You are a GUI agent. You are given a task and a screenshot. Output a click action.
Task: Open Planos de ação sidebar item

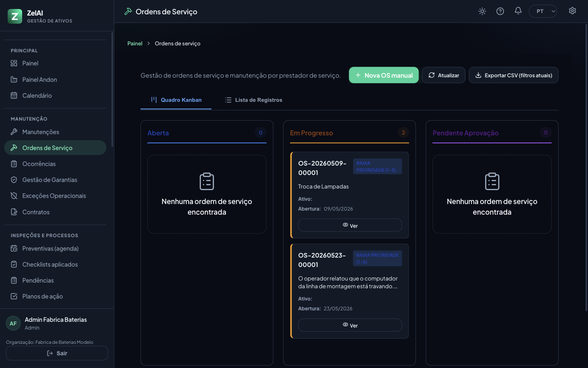[55, 296]
